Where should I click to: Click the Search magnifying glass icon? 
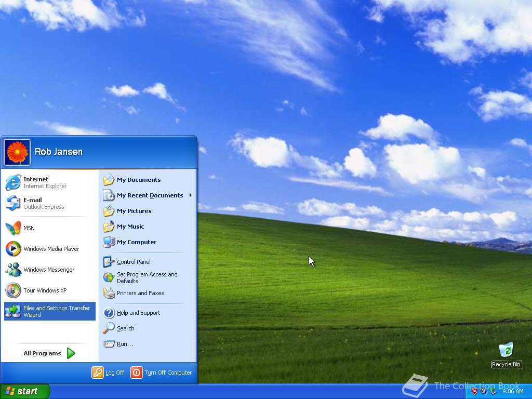pyautogui.click(x=109, y=328)
